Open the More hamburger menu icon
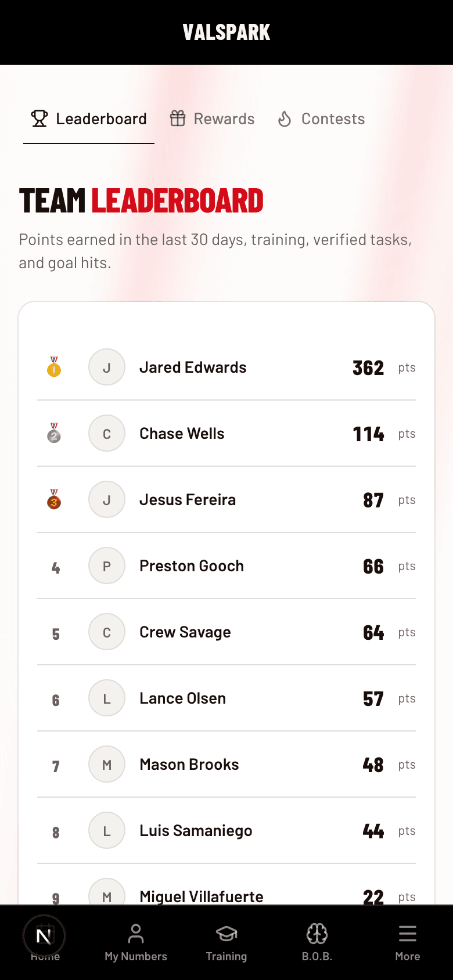 408,934
